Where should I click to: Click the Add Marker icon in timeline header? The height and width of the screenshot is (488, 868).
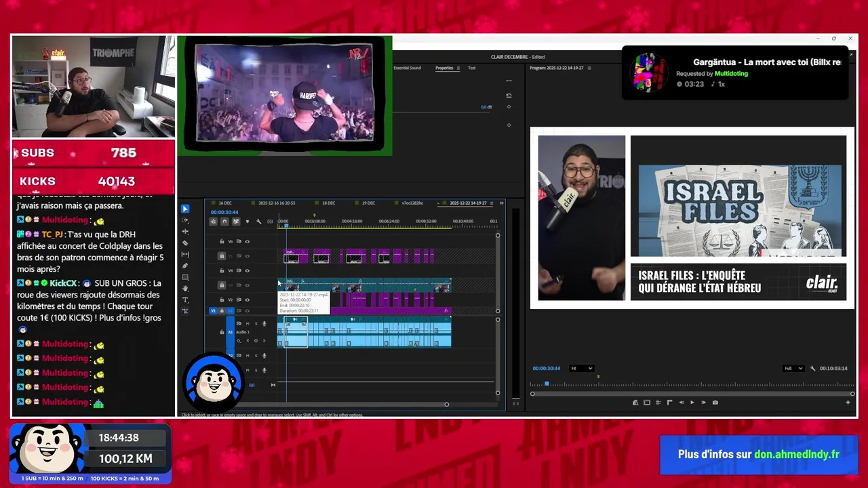(248, 221)
